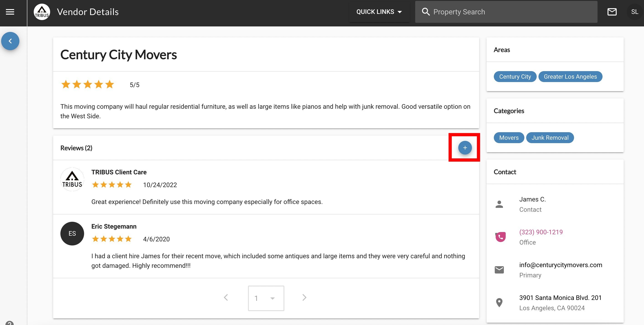Image resolution: width=644 pixels, height=325 pixels.
Task: Click info@centurycitymovers.com email address
Action: (561, 265)
